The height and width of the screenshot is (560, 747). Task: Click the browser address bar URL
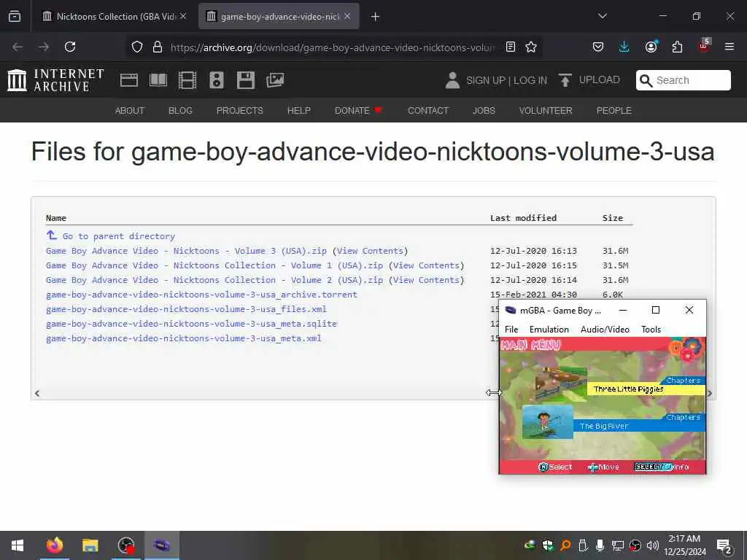pyautogui.click(x=333, y=47)
